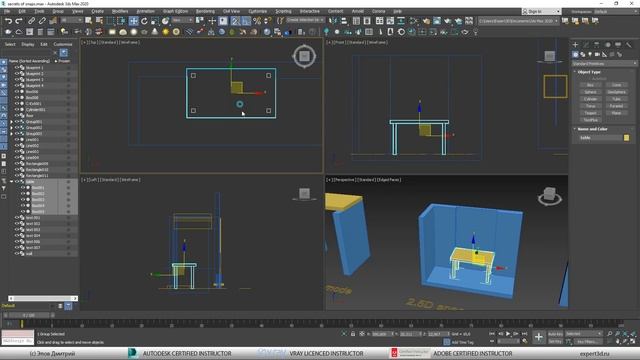Click the animation time slider handle
The width and height of the screenshot is (640, 360).
[x=29, y=316]
